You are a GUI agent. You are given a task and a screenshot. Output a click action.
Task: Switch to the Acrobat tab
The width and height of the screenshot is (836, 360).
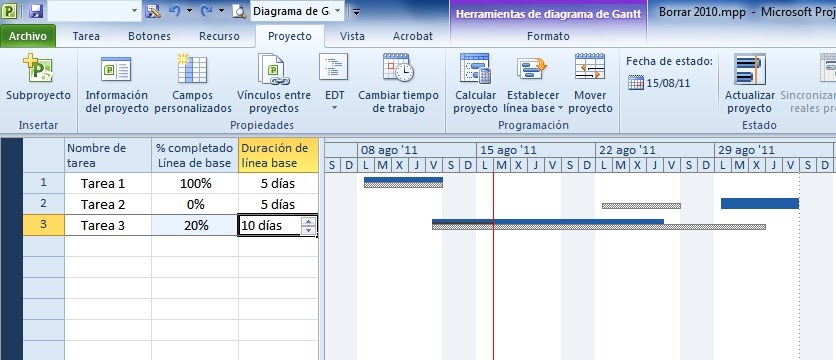pyautogui.click(x=413, y=36)
